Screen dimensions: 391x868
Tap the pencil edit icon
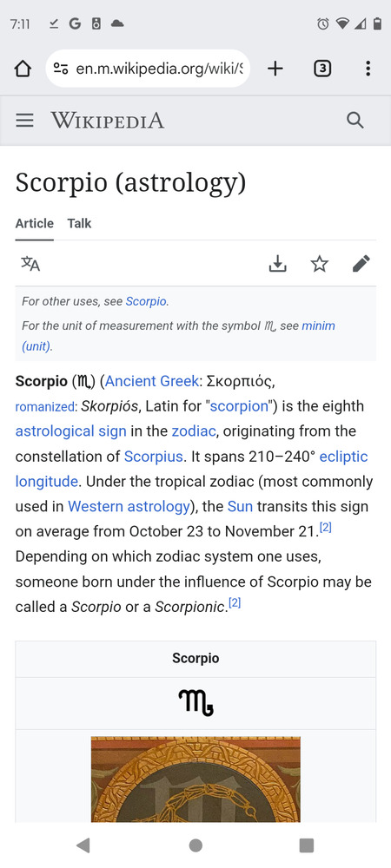[361, 264]
